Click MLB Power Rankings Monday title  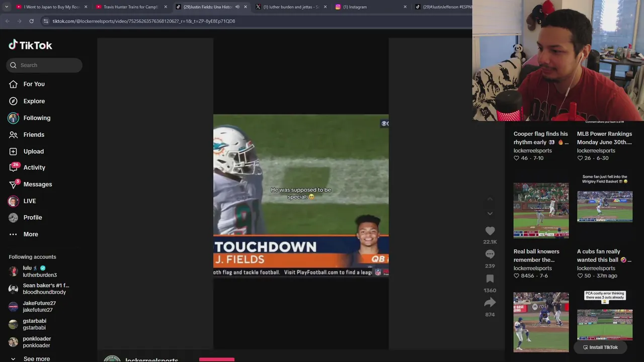[x=604, y=138]
